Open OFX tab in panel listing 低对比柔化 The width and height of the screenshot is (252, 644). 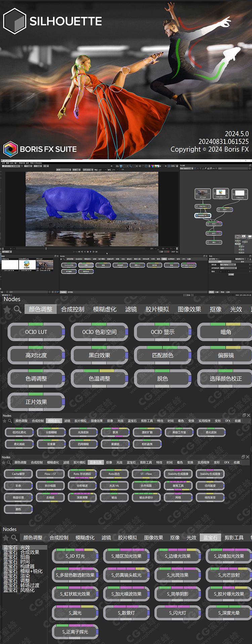(x=227, y=421)
